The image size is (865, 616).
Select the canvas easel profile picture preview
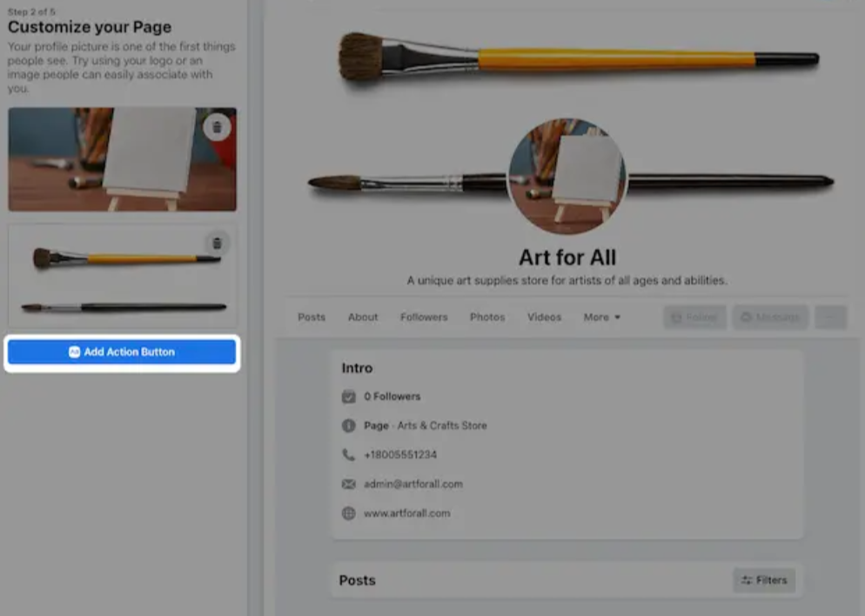click(x=121, y=158)
